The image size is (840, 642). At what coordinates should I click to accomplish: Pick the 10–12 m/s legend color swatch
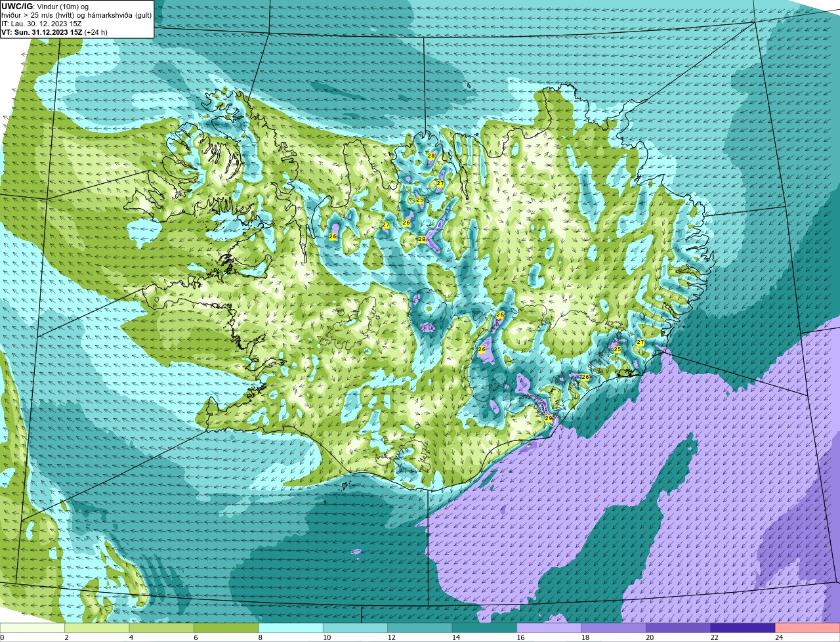click(x=356, y=628)
